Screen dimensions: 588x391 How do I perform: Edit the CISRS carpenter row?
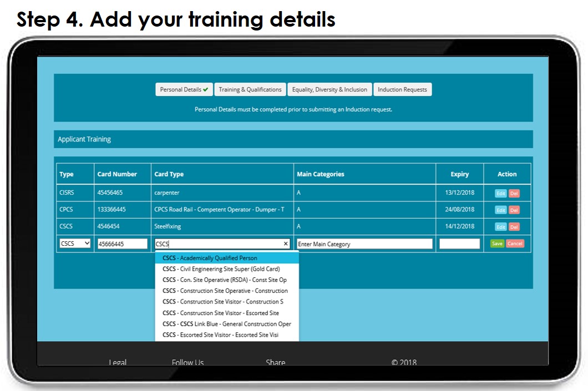coord(500,194)
